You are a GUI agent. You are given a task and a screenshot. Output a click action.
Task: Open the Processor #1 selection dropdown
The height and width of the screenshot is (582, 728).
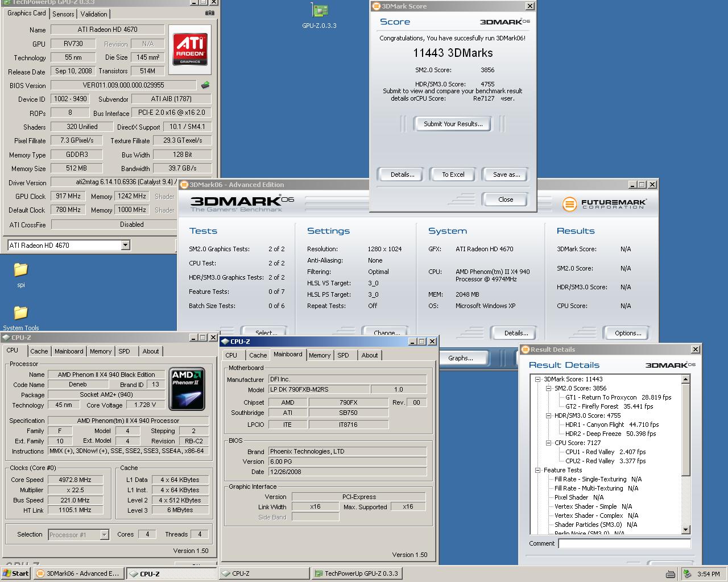(x=104, y=535)
